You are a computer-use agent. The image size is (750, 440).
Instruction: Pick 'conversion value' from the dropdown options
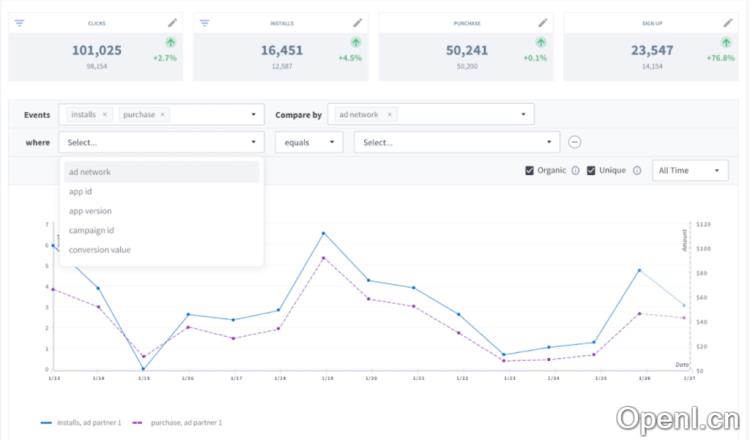click(99, 250)
